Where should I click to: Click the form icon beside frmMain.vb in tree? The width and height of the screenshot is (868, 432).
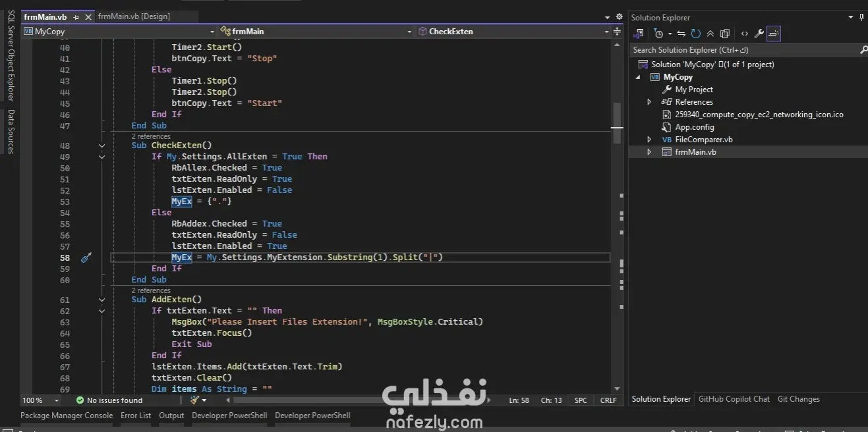pyautogui.click(x=667, y=152)
